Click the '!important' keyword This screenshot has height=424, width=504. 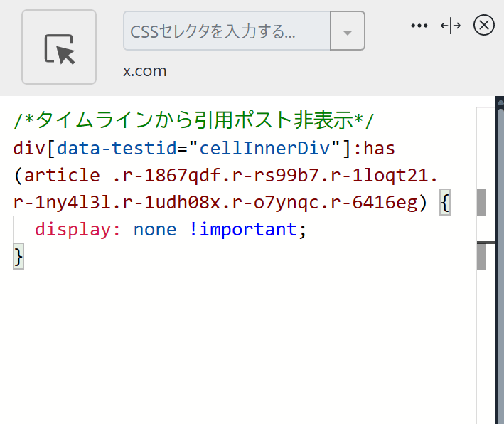[243, 230]
